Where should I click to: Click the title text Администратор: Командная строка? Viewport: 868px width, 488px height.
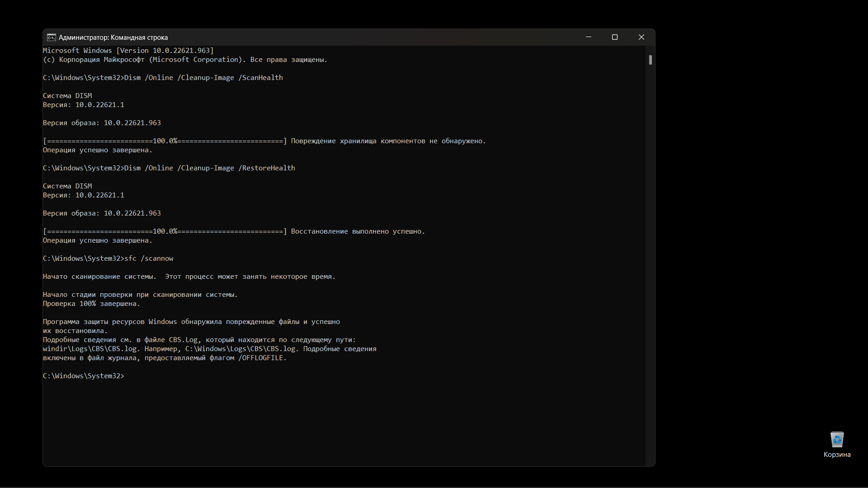point(113,38)
